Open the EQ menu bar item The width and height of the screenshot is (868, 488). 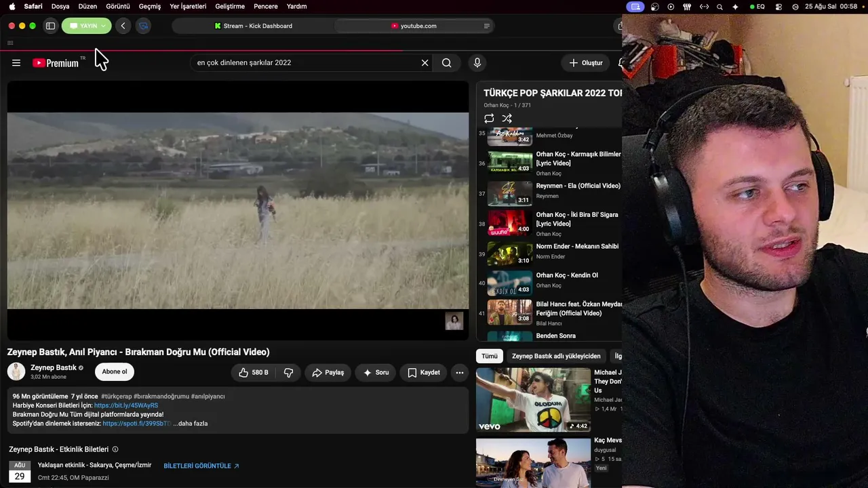point(757,6)
